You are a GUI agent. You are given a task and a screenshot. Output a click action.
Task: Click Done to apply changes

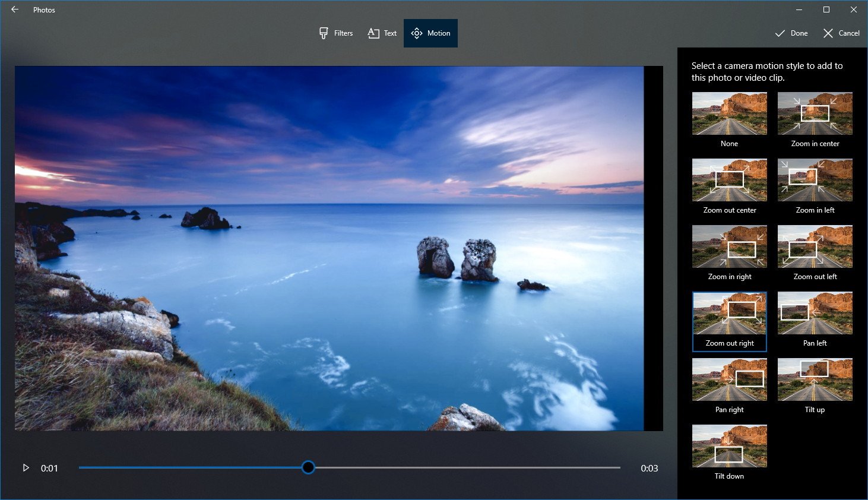pyautogui.click(x=791, y=33)
